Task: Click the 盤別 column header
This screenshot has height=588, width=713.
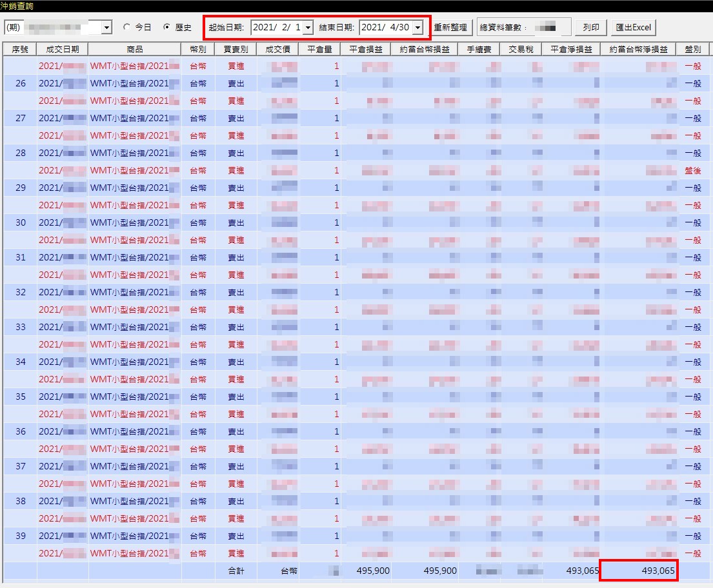Action: coord(693,49)
